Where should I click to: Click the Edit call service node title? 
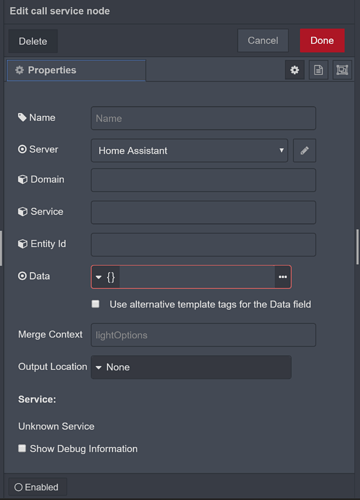point(60,11)
